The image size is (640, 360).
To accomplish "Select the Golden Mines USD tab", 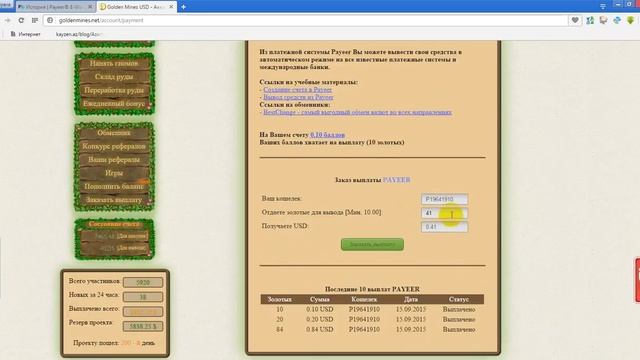I will pyautogui.click(x=137, y=7).
